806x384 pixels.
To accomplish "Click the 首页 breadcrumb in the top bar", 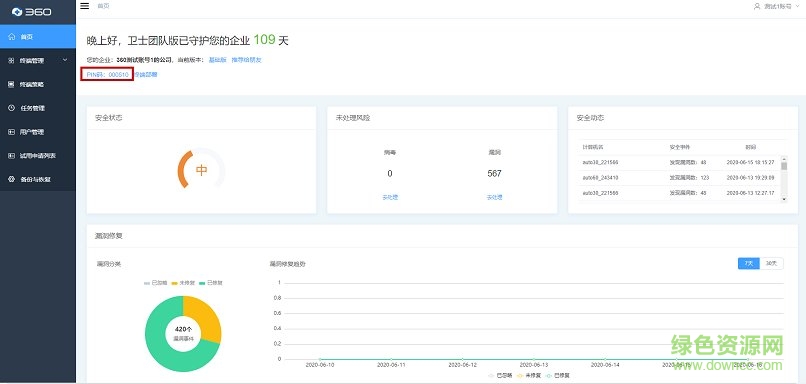I will point(103,6).
